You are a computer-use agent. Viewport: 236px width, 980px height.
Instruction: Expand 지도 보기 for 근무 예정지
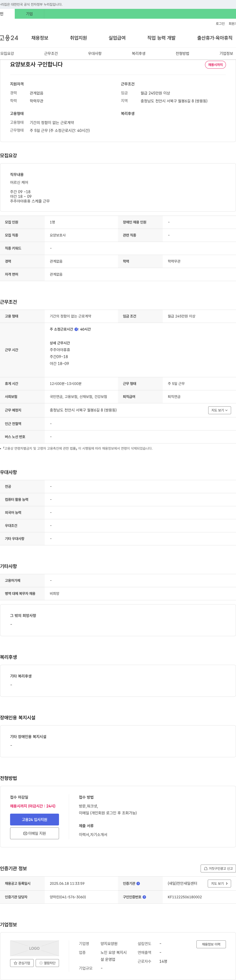[x=220, y=410]
